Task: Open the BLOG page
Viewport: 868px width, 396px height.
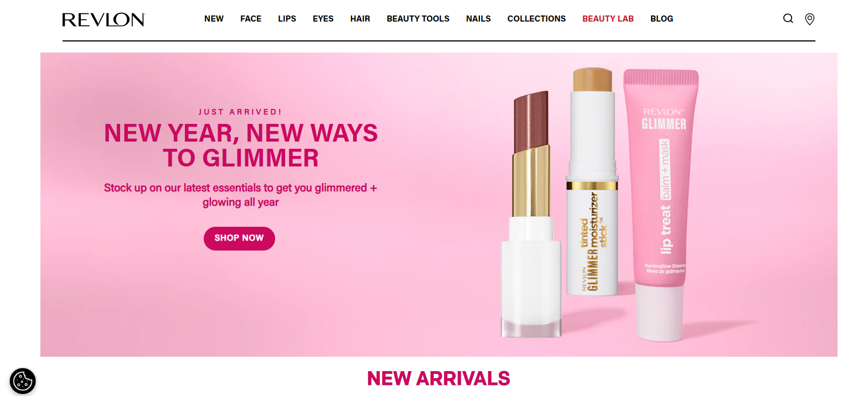Action: pyautogui.click(x=662, y=19)
